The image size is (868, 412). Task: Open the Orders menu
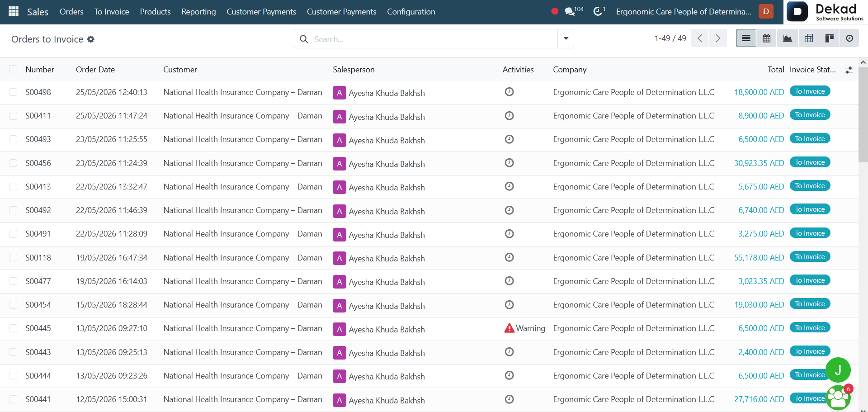[x=71, y=12]
